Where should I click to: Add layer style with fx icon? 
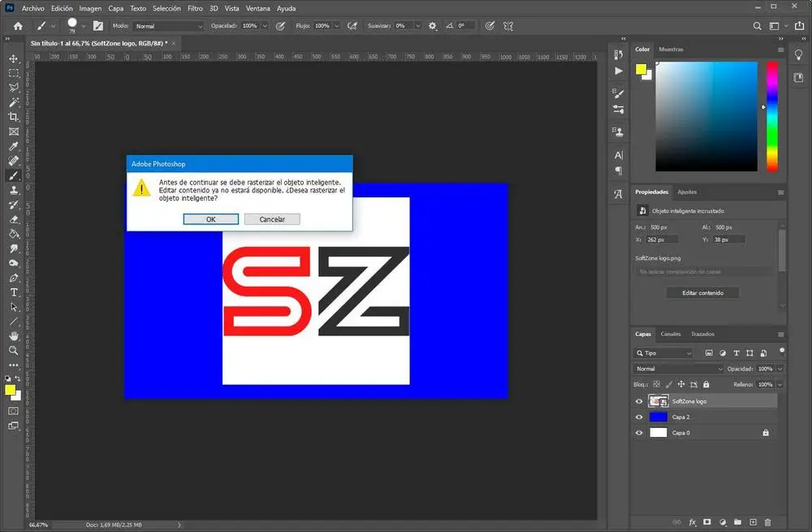click(x=693, y=521)
